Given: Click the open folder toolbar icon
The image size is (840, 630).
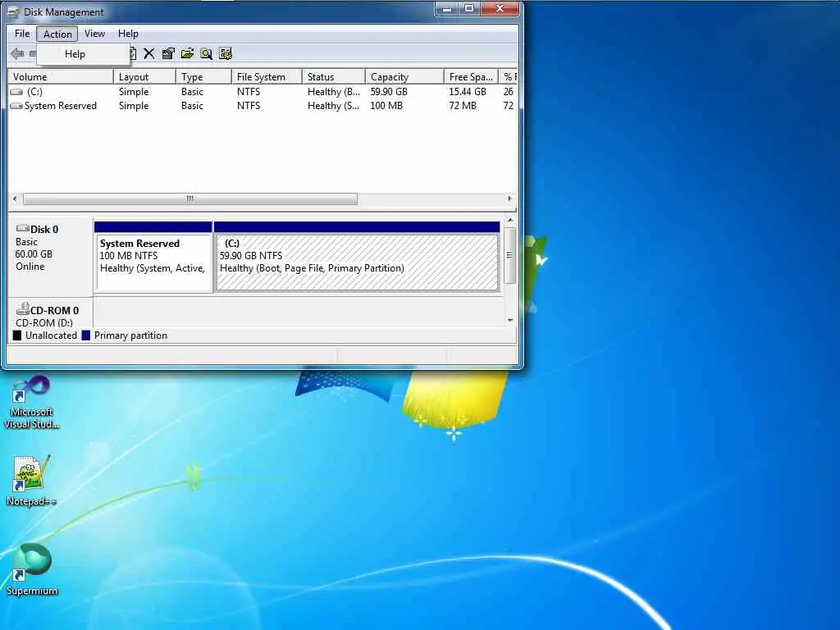Looking at the screenshot, I should point(188,53).
